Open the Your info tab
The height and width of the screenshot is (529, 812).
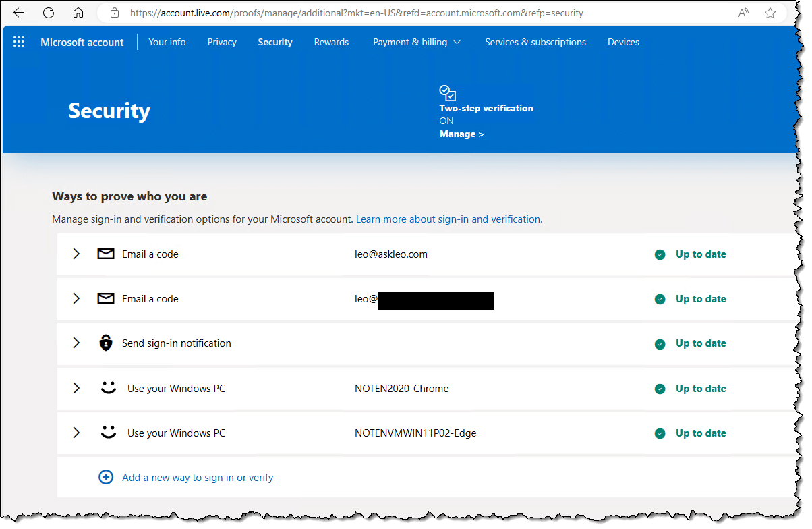[x=167, y=42]
